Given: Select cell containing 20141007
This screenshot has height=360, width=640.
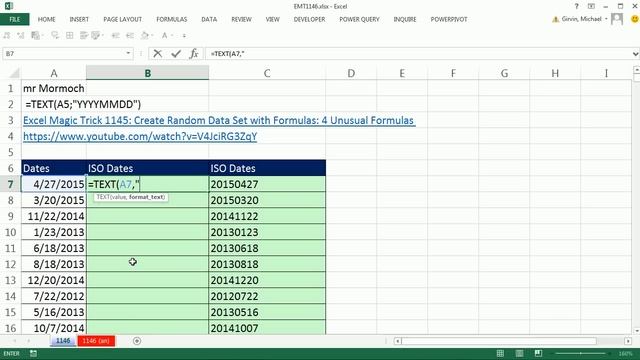Looking at the screenshot, I should click(267, 328).
